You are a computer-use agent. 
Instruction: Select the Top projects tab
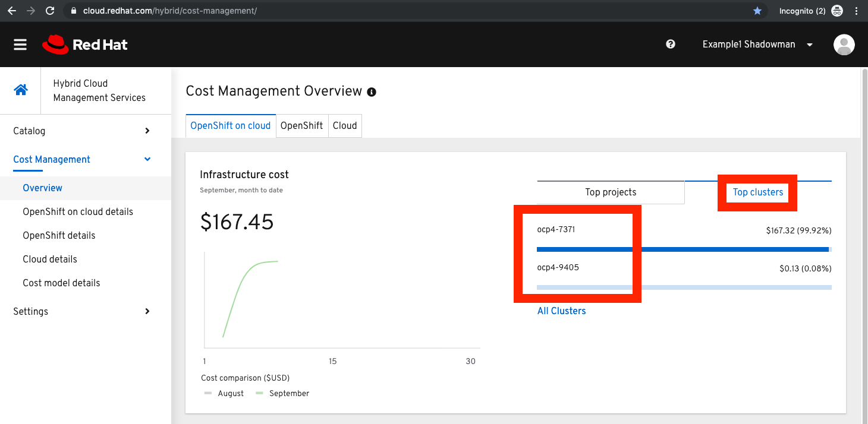pos(611,192)
